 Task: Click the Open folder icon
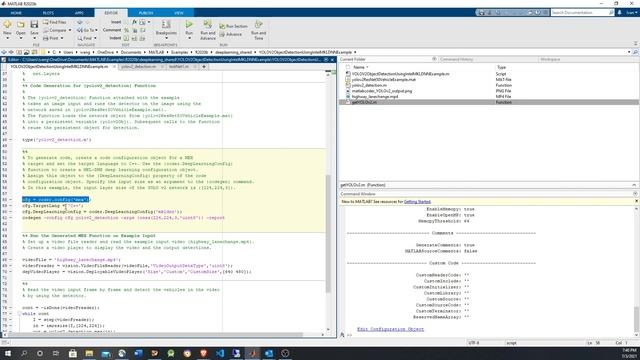tap(20, 24)
